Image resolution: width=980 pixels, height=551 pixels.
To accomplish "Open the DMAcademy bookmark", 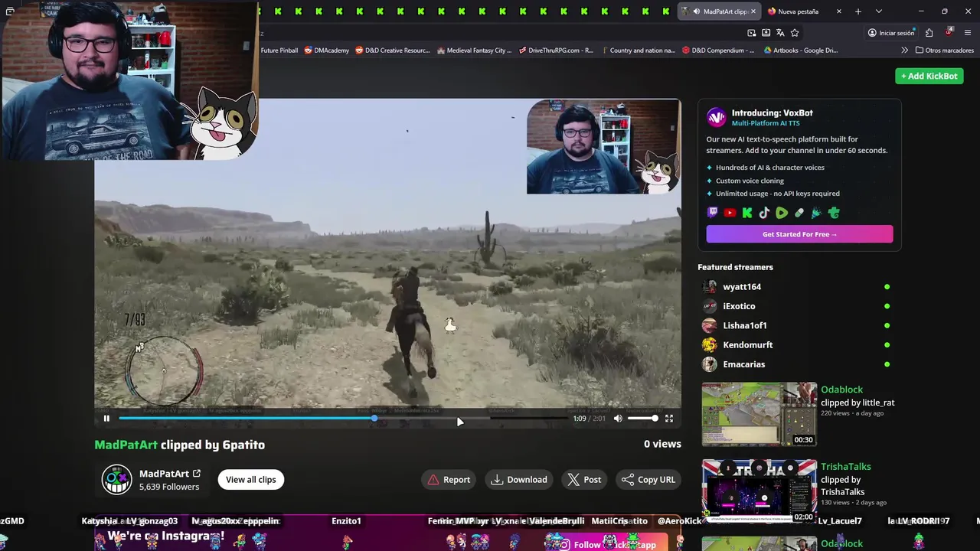I will click(x=327, y=51).
